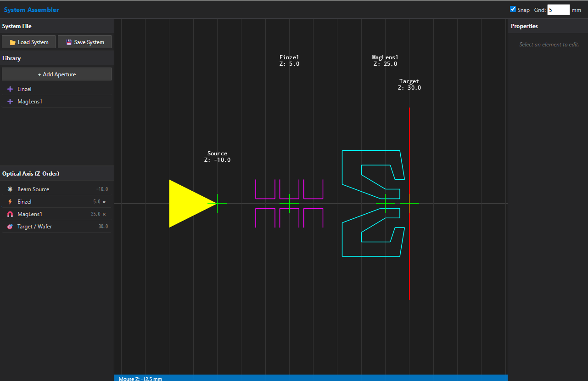Select the Beam Source row in Z-Order list
Image resolution: width=588 pixels, height=381 pixels.
click(x=50, y=189)
